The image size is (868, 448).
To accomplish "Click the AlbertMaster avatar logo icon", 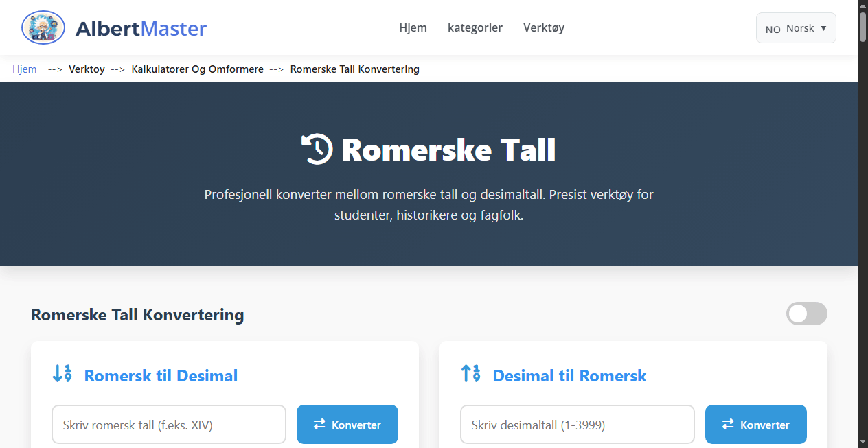I will (x=43, y=27).
